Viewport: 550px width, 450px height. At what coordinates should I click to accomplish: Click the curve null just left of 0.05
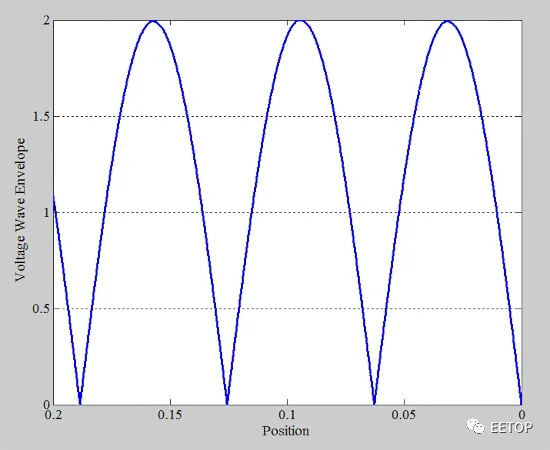coord(374,402)
